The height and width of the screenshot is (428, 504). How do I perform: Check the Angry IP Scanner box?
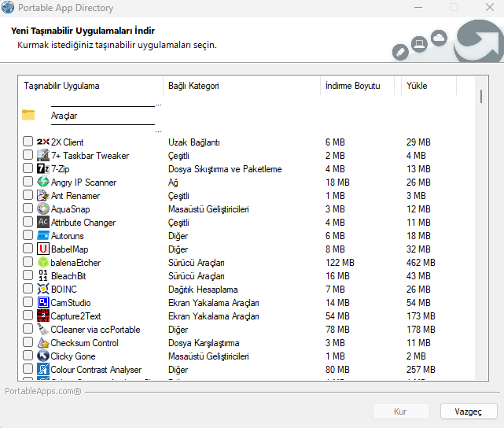[28, 182]
